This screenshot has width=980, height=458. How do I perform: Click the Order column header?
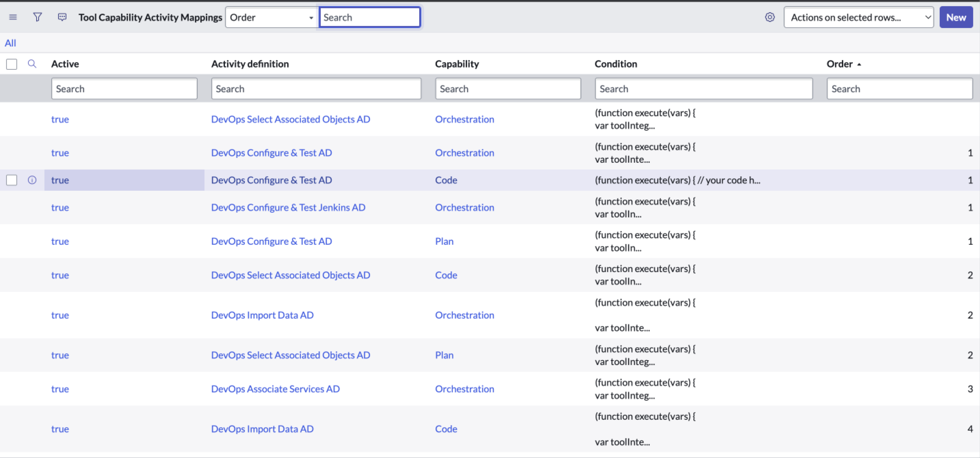pos(839,64)
